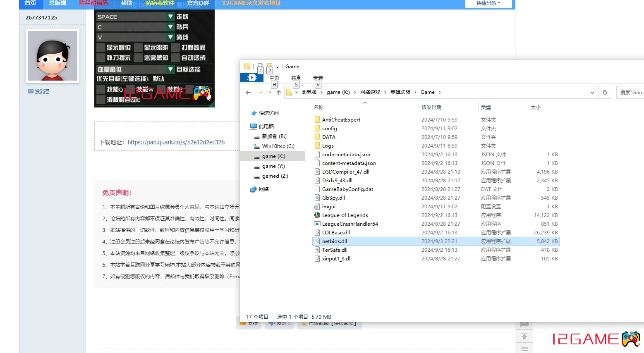Expand the address bar history dropdown
The width and height of the screenshot is (644, 353).
click(x=592, y=92)
